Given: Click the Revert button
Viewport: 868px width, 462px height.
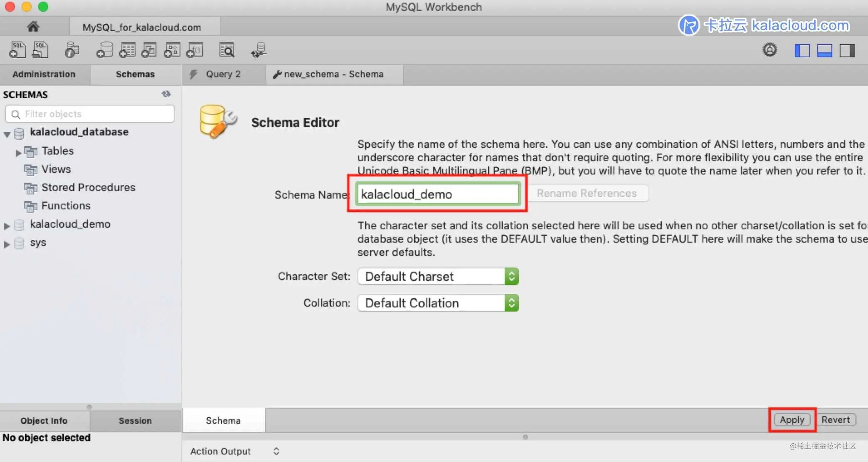Looking at the screenshot, I should pyautogui.click(x=836, y=420).
